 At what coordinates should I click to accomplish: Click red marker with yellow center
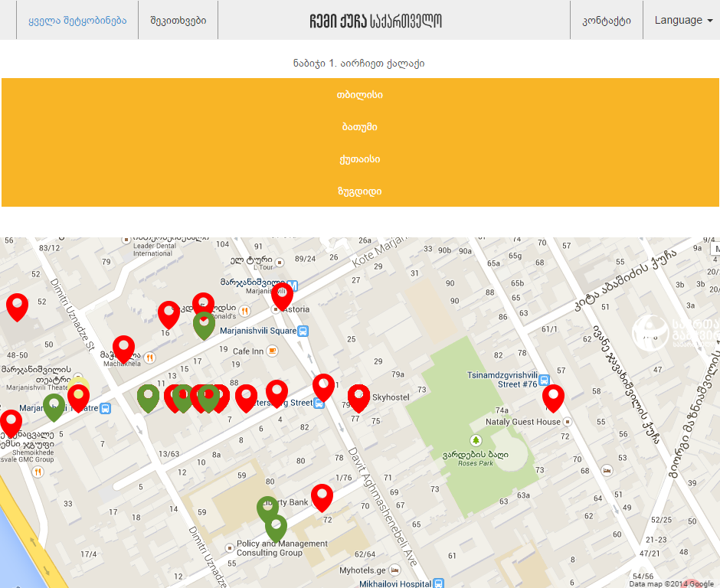79,398
